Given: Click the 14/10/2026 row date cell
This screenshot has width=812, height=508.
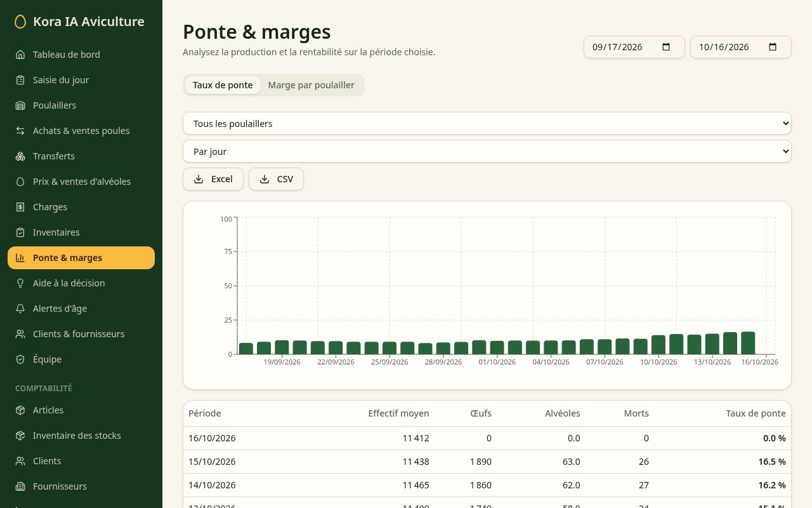Looking at the screenshot, I should point(212,485).
